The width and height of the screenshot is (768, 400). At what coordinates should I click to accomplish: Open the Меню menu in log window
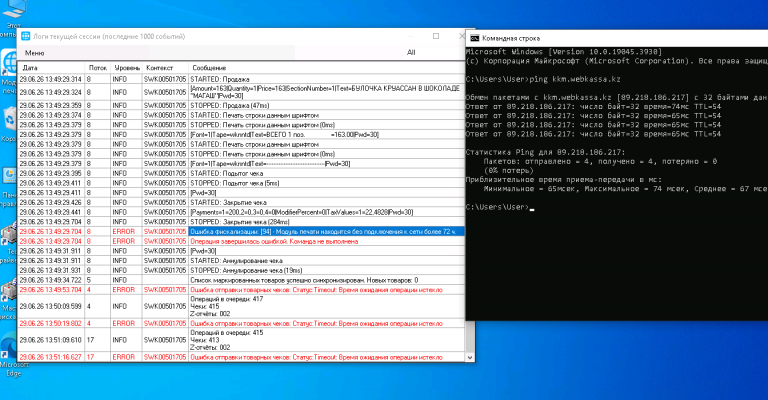35,53
